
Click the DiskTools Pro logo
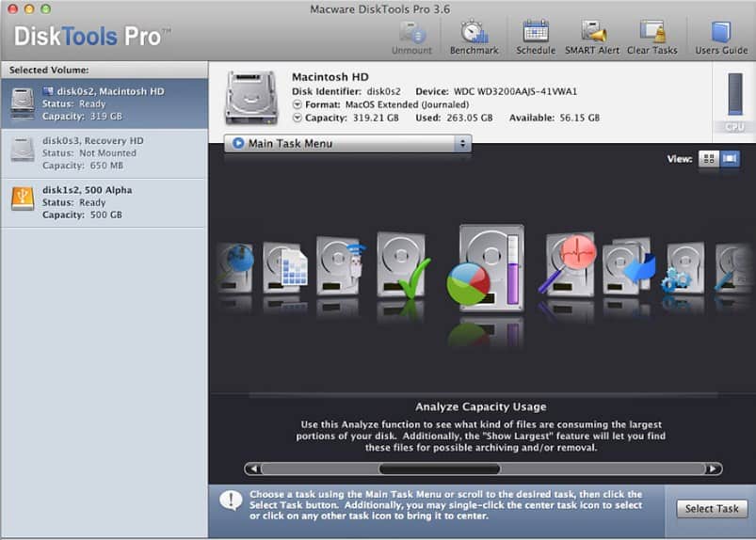pyautogui.click(x=92, y=37)
